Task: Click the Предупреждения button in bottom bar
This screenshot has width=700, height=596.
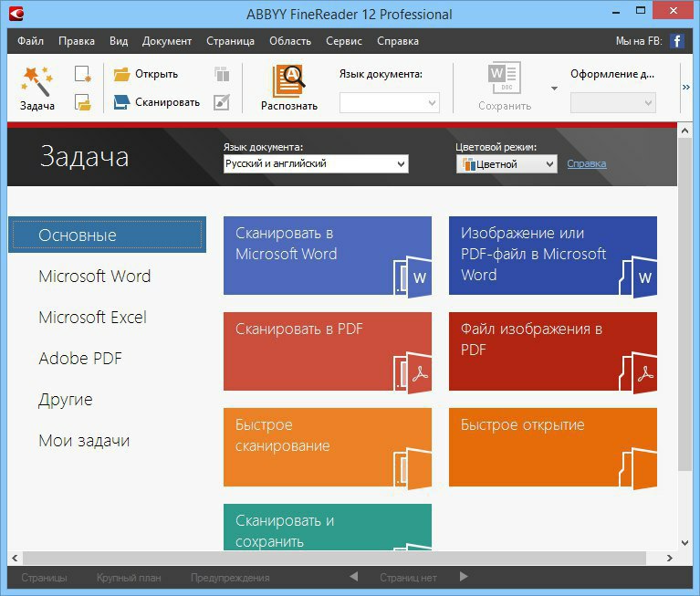Action: coord(230,578)
